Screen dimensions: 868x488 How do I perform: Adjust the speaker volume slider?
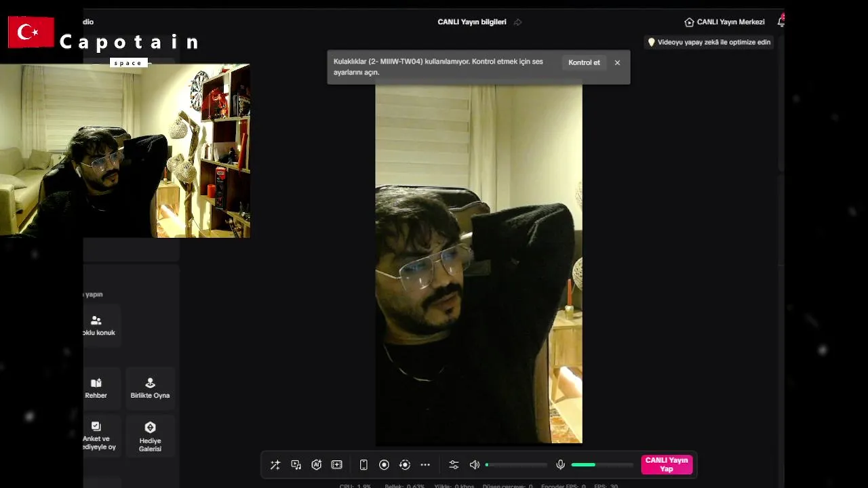[x=517, y=465]
